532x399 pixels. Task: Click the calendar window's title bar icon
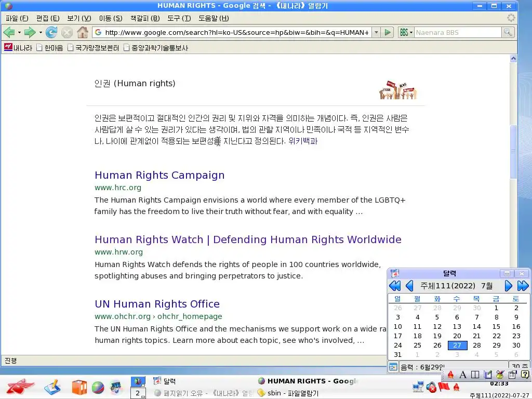(x=395, y=273)
